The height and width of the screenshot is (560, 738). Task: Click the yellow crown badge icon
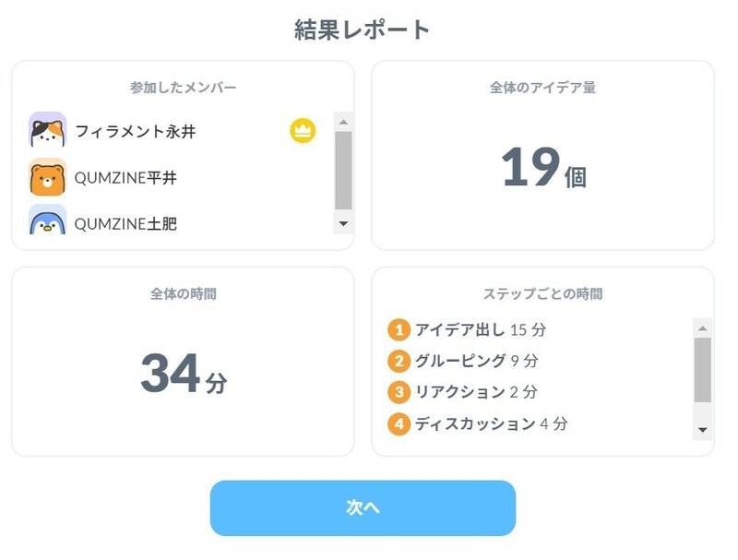click(303, 131)
